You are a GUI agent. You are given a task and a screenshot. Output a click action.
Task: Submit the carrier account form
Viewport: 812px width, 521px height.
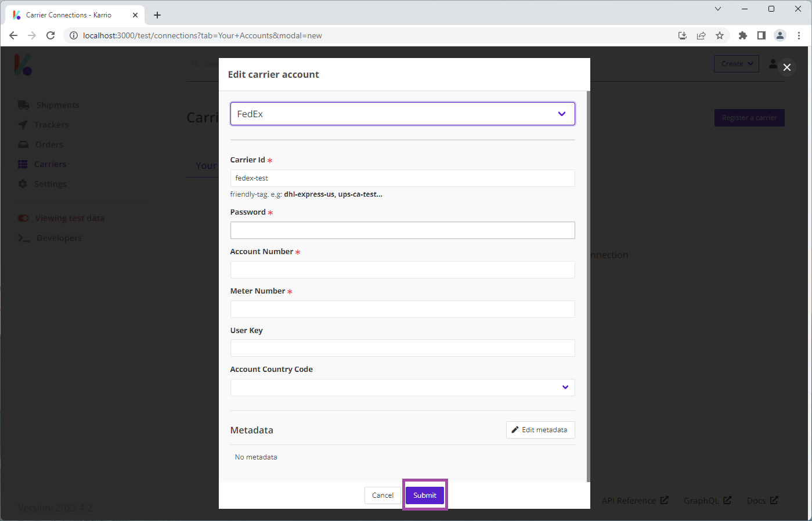[x=425, y=495]
